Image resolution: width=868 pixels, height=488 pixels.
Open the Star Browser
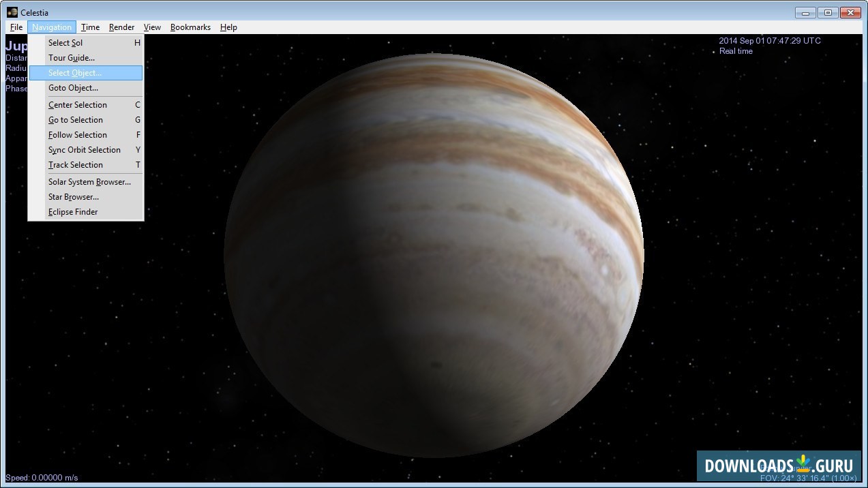86,197
